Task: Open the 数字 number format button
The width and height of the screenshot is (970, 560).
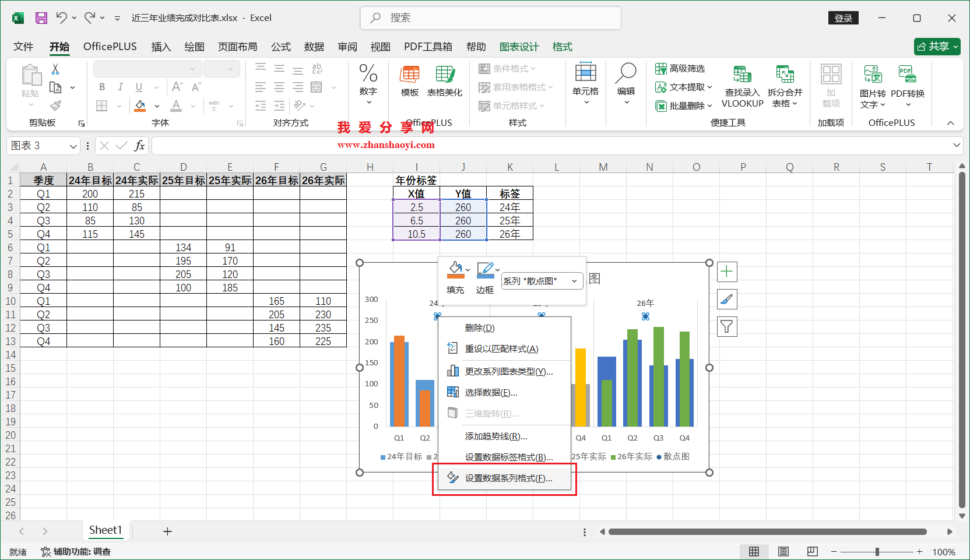Action: click(x=368, y=84)
